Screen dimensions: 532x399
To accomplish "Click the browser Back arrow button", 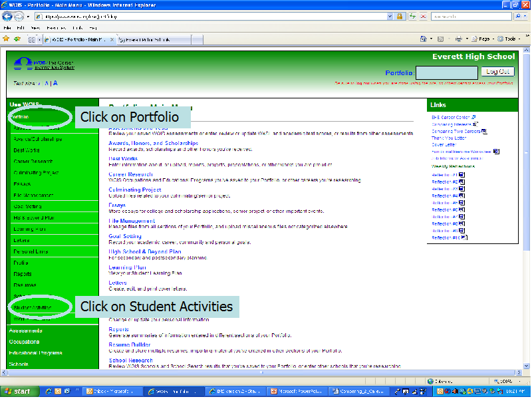I will [7, 16].
